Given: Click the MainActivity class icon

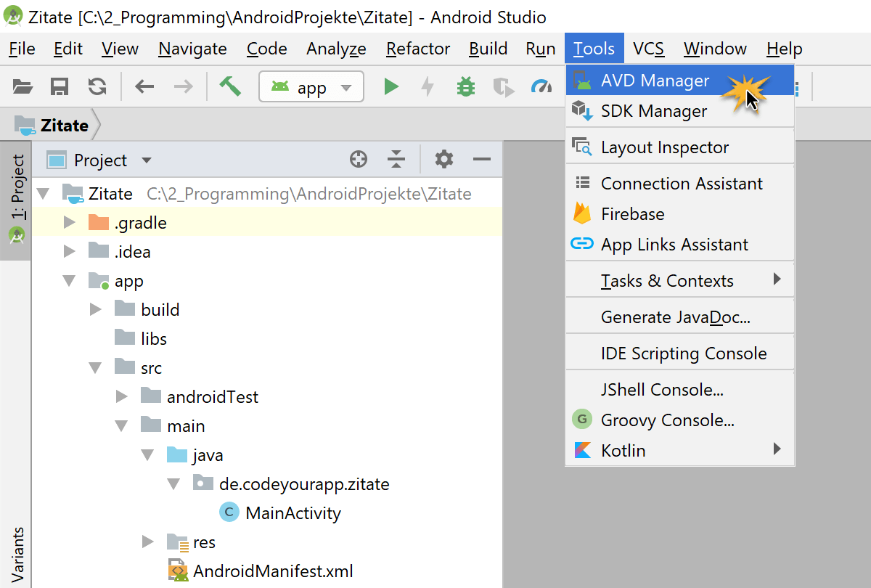Looking at the screenshot, I should [x=229, y=513].
